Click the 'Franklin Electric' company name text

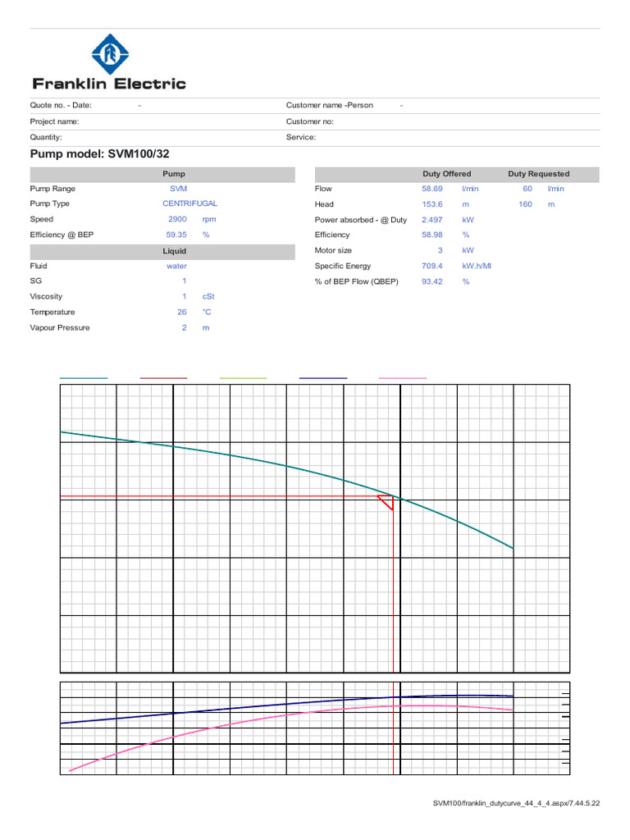pyautogui.click(x=109, y=84)
